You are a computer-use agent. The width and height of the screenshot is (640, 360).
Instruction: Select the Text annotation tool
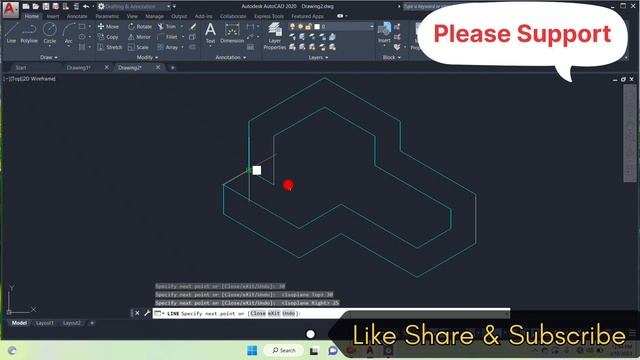tap(210, 33)
